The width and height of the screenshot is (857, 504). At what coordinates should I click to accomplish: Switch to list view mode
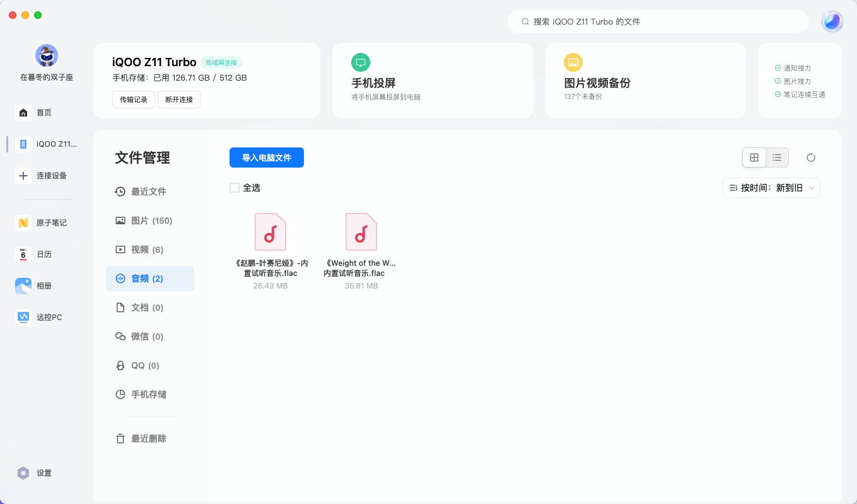click(777, 157)
